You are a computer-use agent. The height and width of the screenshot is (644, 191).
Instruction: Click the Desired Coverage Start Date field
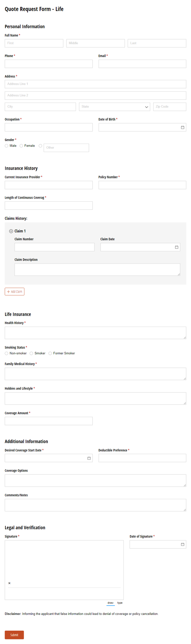49,458
